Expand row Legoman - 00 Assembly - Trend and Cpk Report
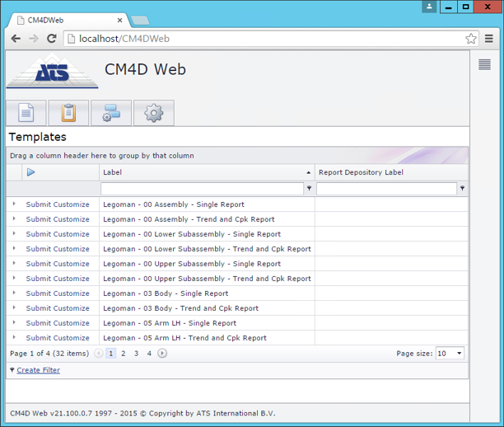This screenshot has height=427, width=504. point(14,218)
